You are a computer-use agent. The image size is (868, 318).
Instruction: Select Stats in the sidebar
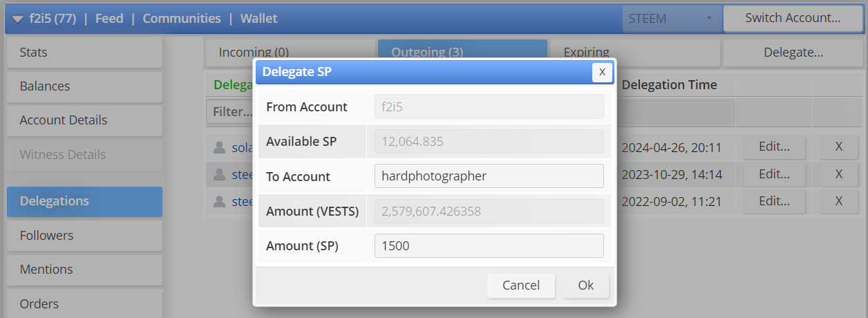coord(84,53)
